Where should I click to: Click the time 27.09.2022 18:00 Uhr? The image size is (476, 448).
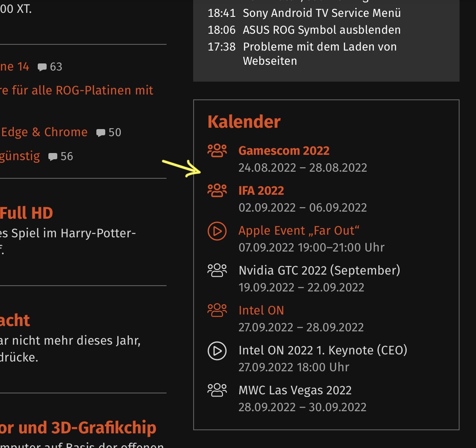[x=294, y=367]
